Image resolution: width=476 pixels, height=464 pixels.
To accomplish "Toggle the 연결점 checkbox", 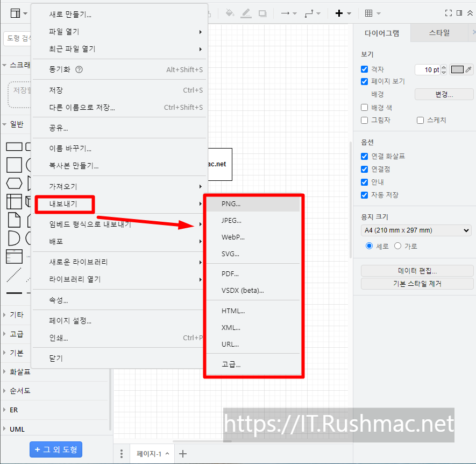I will tap(365, 169).
